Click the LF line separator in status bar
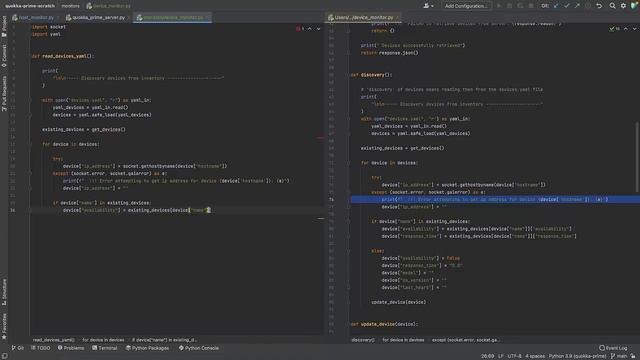 500,356
